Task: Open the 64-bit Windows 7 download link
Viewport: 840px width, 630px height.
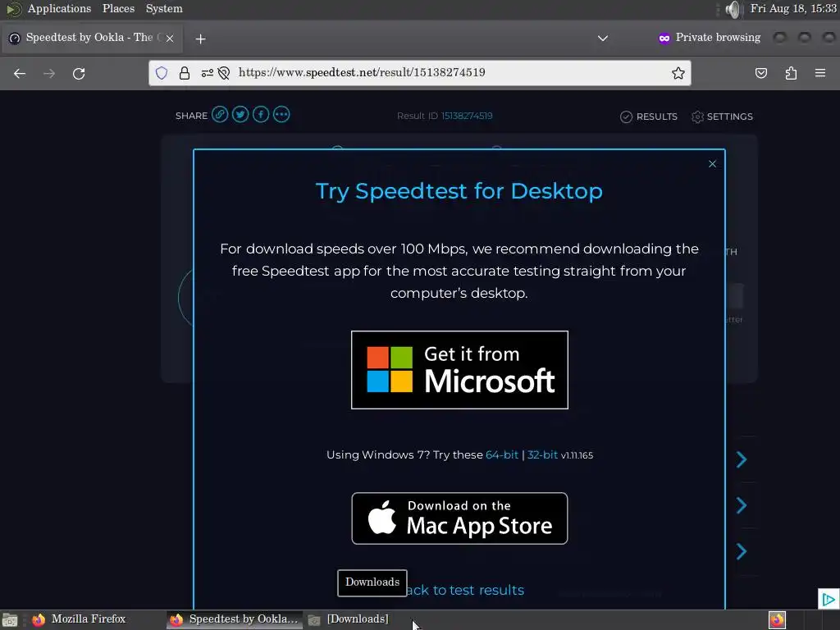Action: point(502,454)
